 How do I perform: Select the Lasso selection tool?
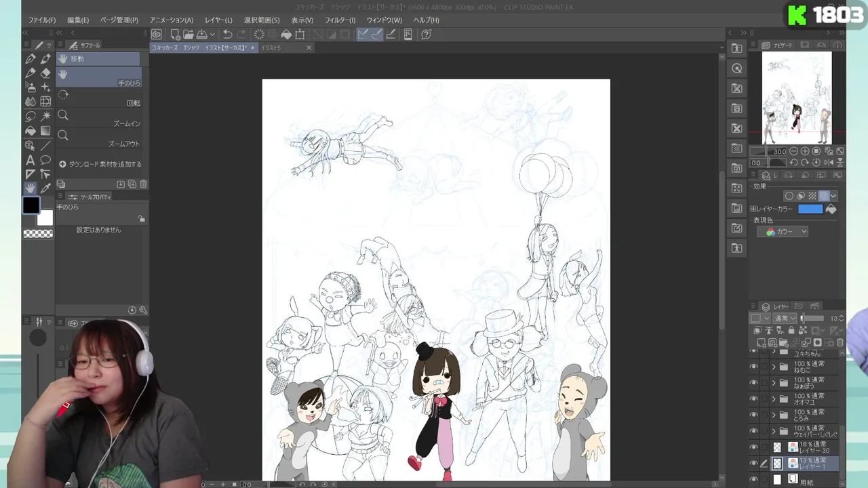pos(31,117)
